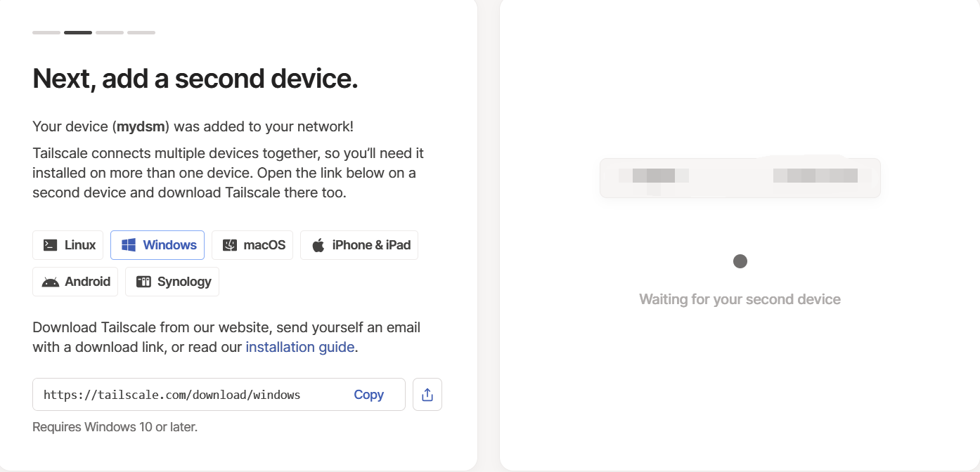Click the tailscale.com download URL field
The image size is (980, 472).
click(219, 395)
